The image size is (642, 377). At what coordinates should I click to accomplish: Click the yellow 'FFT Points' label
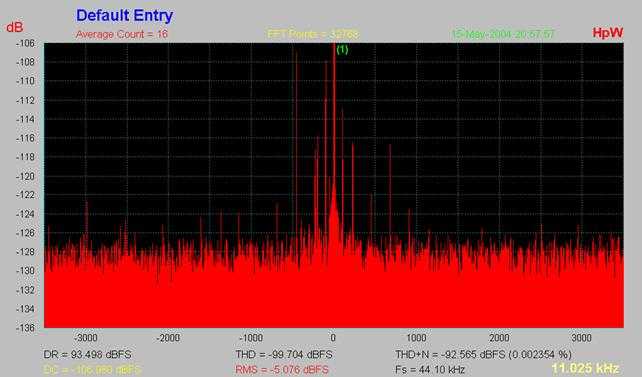click(313, 34)
